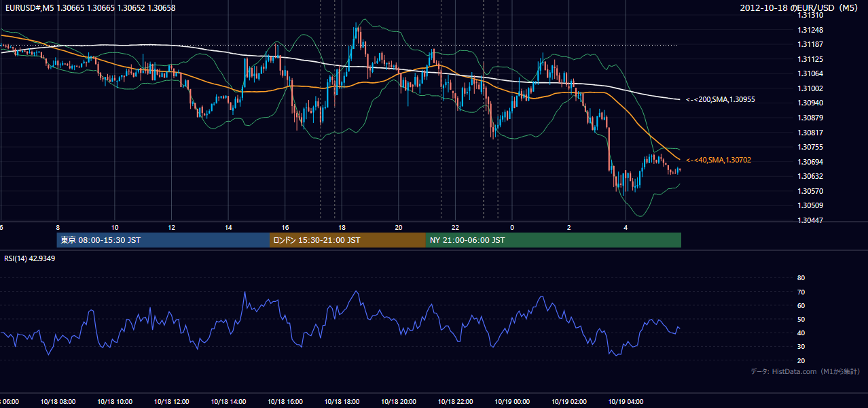This screenshot has width=868, height=408.
Task: Click RSI scale value 30
Action: (801, 347)
